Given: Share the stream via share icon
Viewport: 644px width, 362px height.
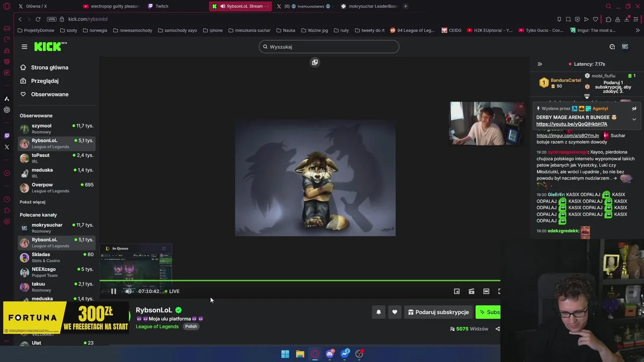Looking at the screenshot, I should pos(498,329).
